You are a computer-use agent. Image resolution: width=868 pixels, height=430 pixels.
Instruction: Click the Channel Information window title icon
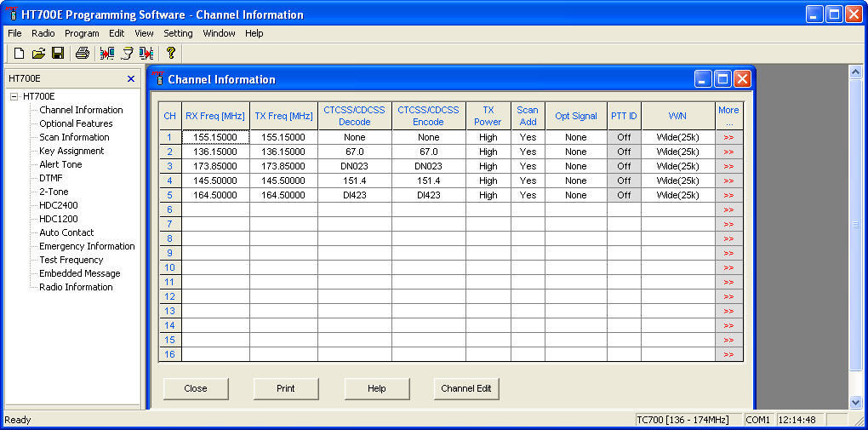pyautogui.click(x=159, y=79)
